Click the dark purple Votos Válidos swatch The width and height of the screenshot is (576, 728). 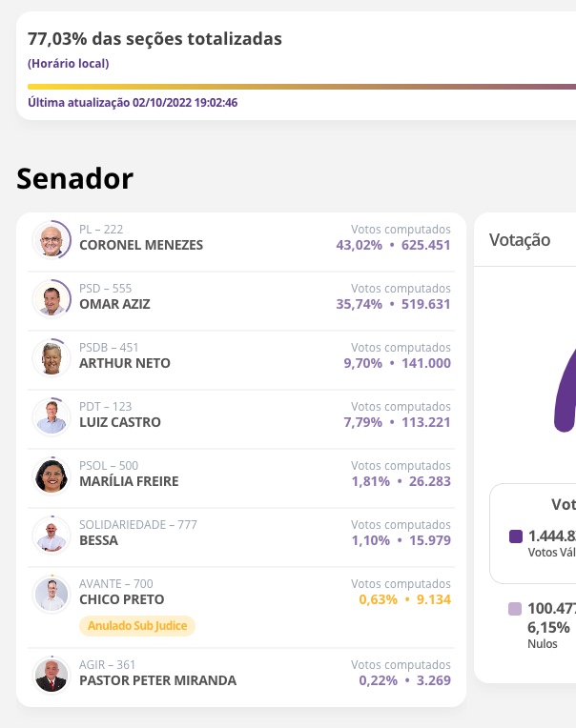[516, 536]
